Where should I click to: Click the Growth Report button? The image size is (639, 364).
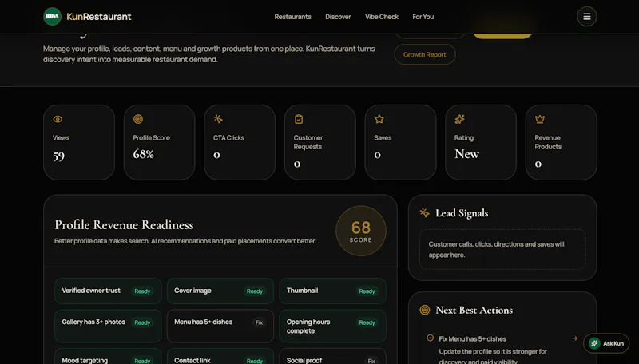pos(425,54)
